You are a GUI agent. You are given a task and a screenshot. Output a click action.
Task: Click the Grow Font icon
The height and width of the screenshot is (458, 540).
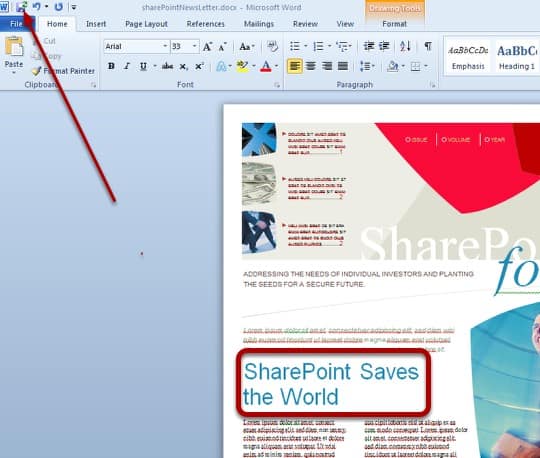[x=207, y=46]
